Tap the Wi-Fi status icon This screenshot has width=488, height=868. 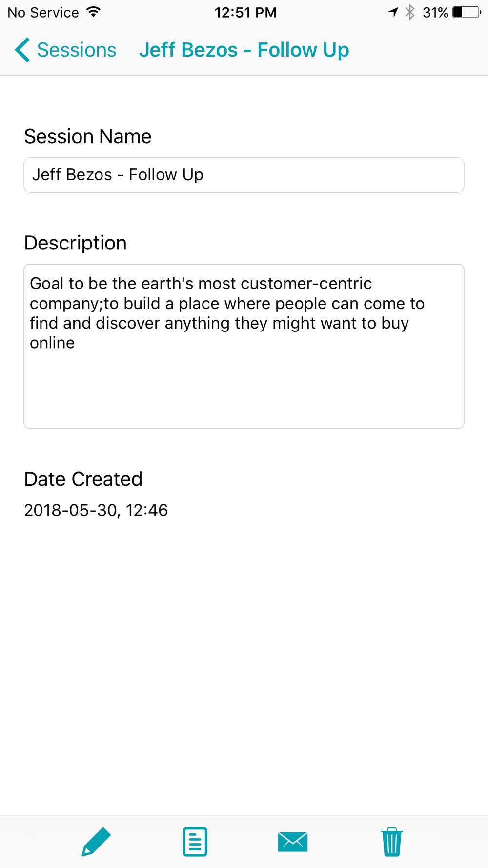(93, 12)
